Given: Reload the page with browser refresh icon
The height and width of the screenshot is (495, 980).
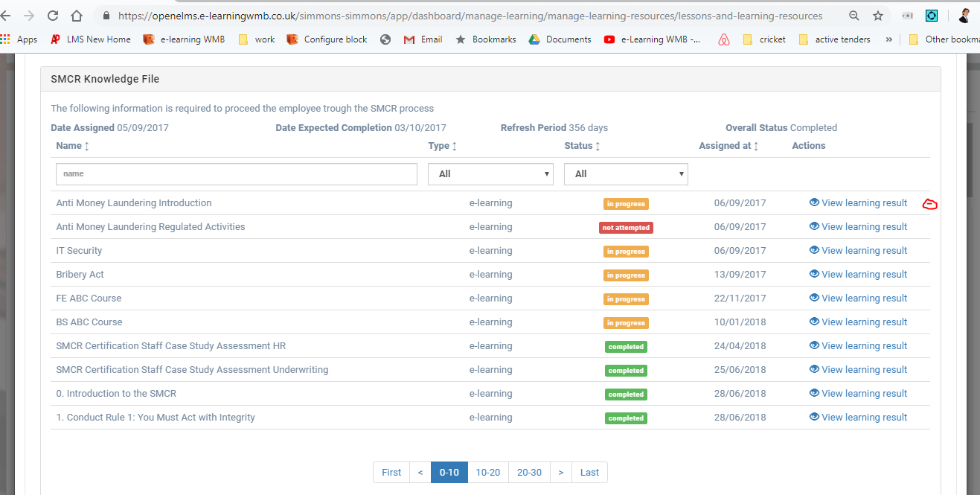Looking at the screenshot, I should [53, 15].
